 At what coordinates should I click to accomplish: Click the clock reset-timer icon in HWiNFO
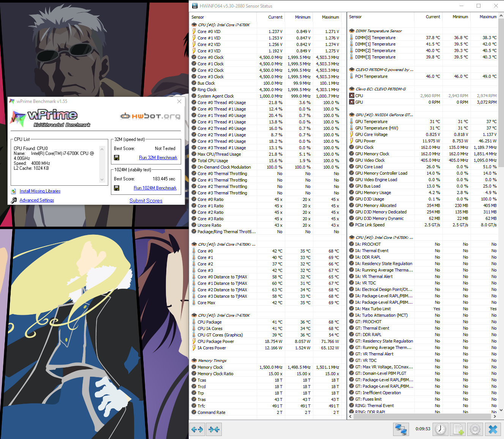pos(441,429)
